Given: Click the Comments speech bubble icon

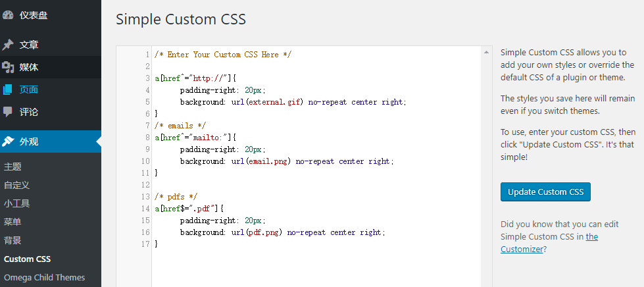Looking at the screenshot, I should pos(8,112).
